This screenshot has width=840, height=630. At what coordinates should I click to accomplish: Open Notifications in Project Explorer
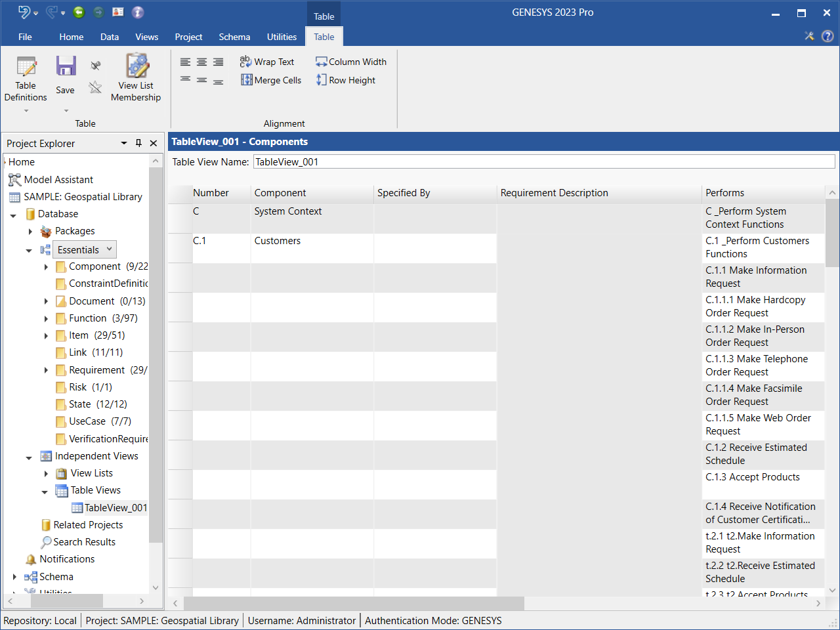point(67,559)
